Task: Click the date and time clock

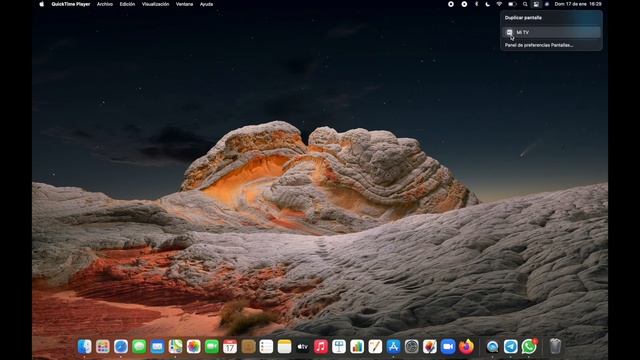Action: click(x=578, y=4)
